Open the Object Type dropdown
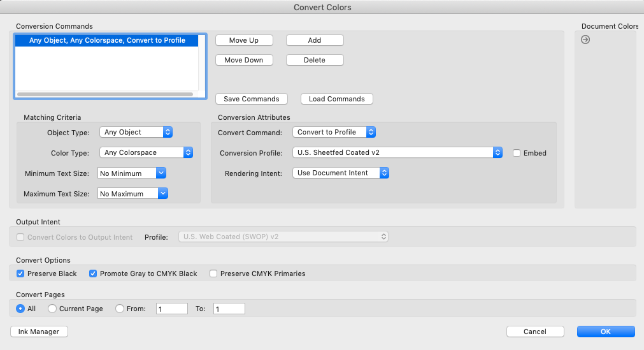 pyautogui.click(x=136, y=132)
